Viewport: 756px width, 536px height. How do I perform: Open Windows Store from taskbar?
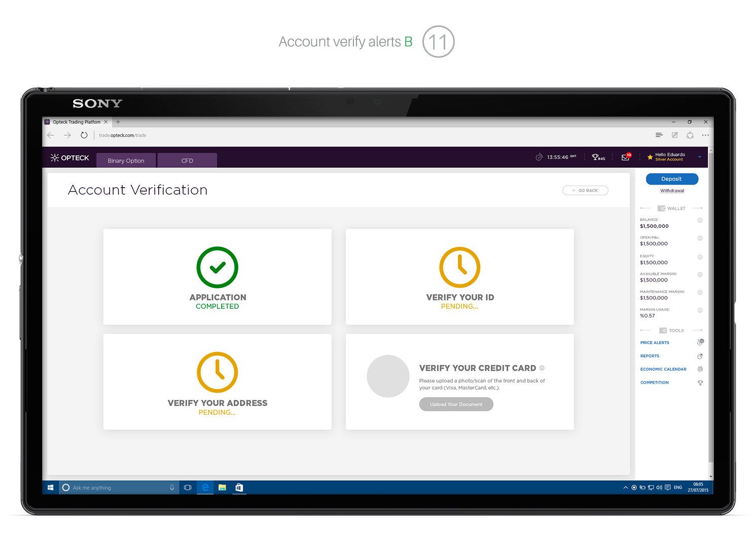click(x=239, y=487)
